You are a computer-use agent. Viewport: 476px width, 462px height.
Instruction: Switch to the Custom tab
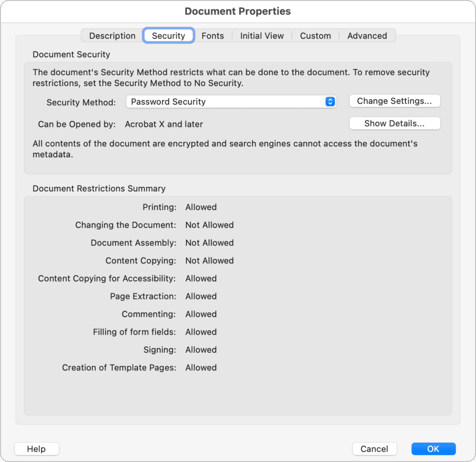click(x=315, y=36)
